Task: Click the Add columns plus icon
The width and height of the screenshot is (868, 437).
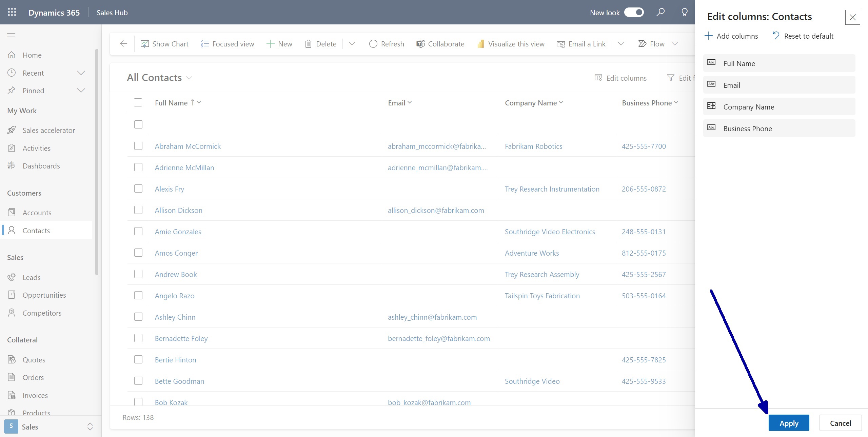Action: tap(708, 36)
